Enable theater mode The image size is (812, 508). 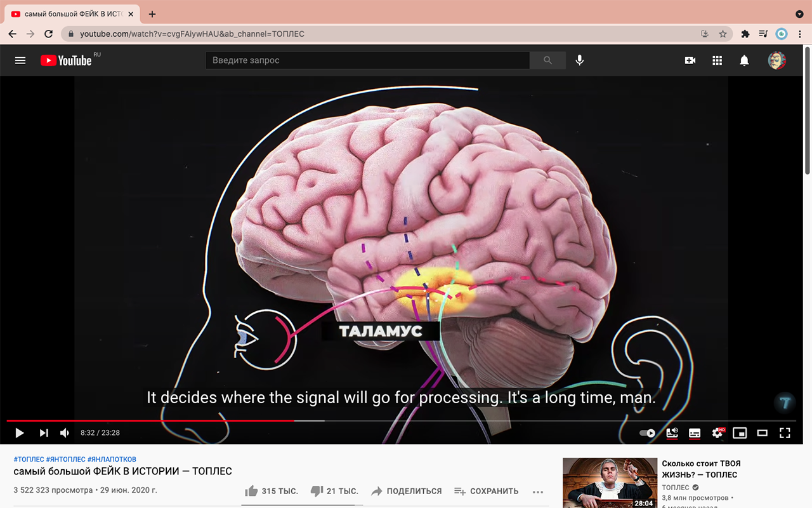762,432
